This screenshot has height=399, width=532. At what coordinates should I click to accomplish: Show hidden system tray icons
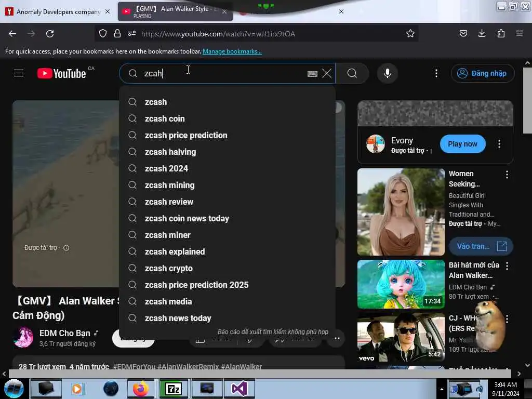pyautogui.click(x=442, y=389)
